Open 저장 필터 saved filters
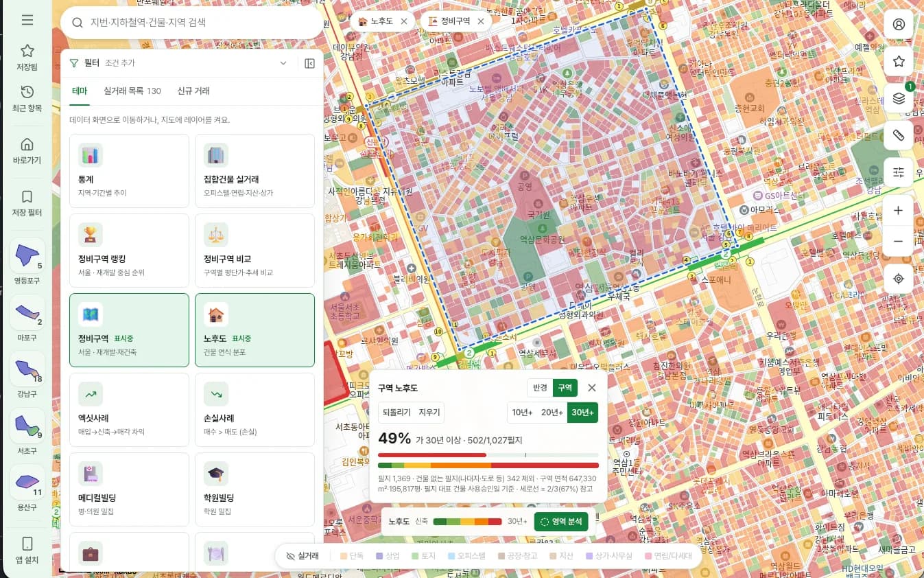This screenshot has height=578, width=924. coord(27,203)
